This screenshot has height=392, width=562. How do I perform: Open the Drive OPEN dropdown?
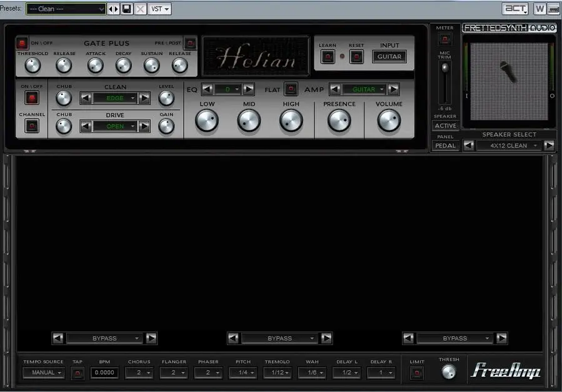coord(115,126)
